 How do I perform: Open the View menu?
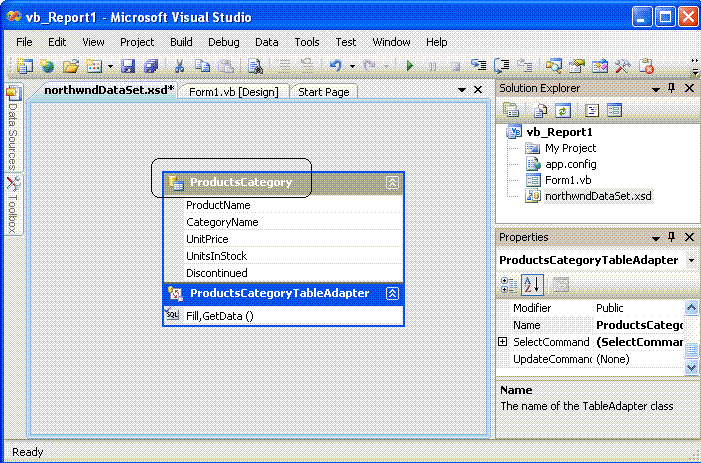click(x=93, y=42)
